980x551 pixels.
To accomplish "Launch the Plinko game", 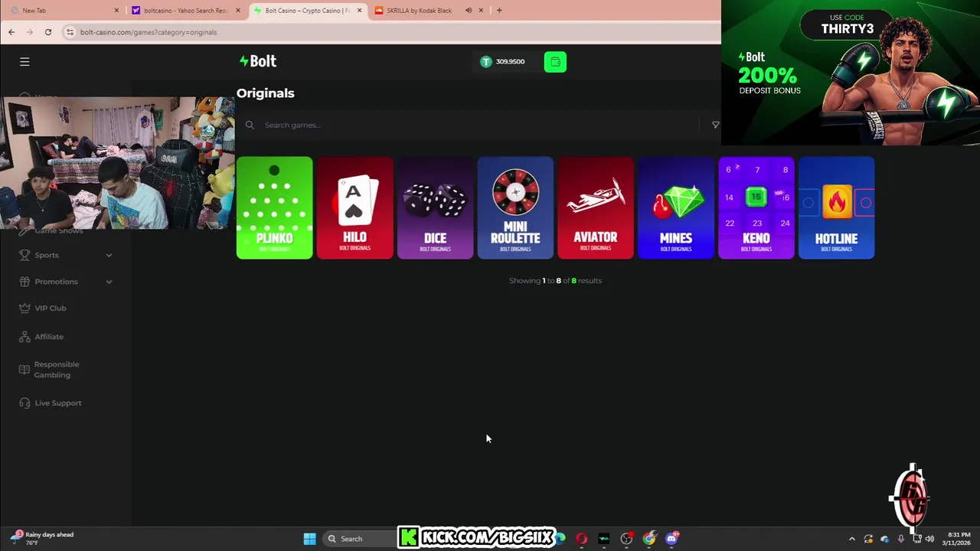I will click(x=274, y=208).
